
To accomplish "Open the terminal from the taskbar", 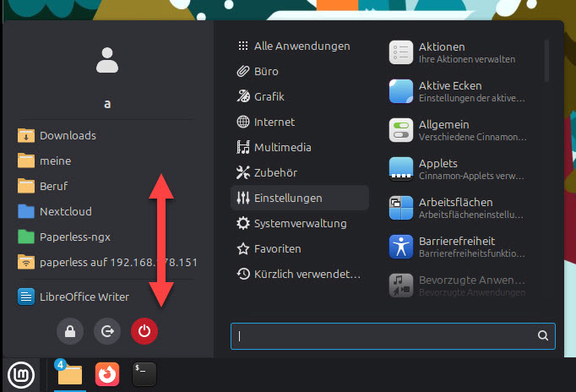I will point(144,375).
